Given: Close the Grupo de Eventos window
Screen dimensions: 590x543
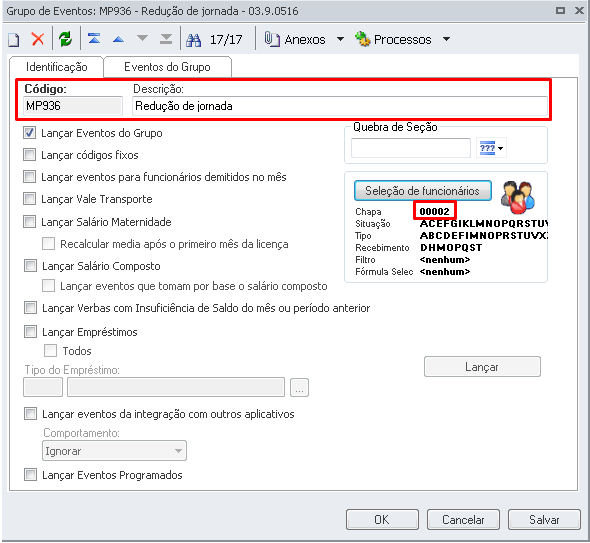Looking at the screenshot, I should (x=579, y=11).
